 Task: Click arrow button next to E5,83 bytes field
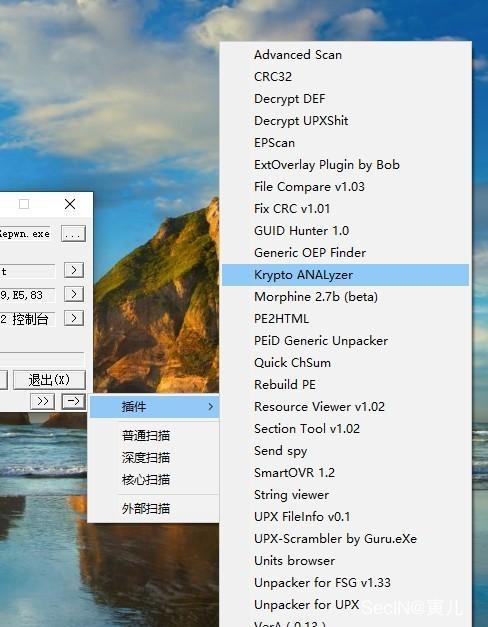coord(74,294)
